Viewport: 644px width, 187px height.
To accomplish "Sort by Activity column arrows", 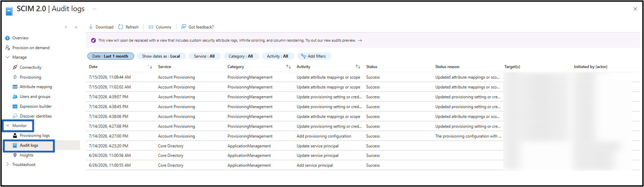I will pyautogui.click(x=358, y=67).
